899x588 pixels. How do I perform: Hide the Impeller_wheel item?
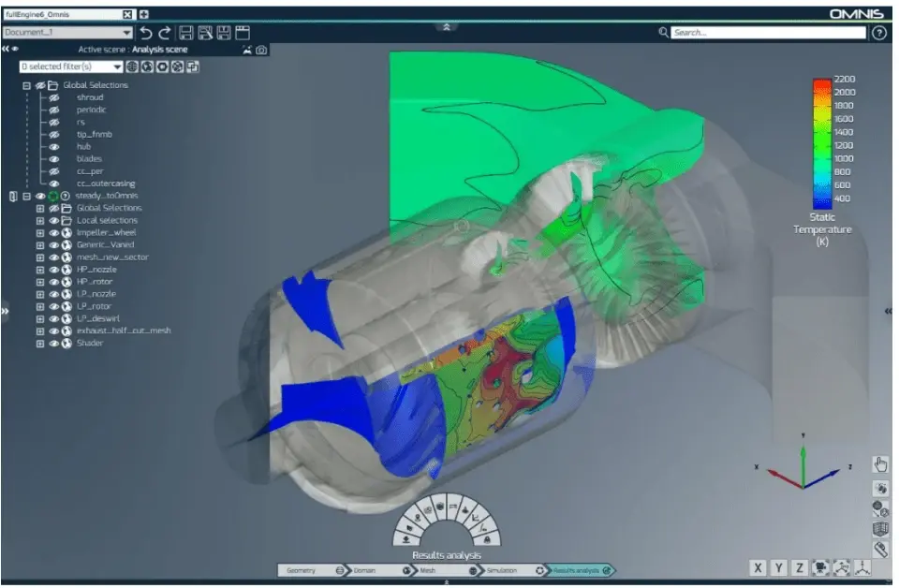pyautogui.click(x=53, y=233)
